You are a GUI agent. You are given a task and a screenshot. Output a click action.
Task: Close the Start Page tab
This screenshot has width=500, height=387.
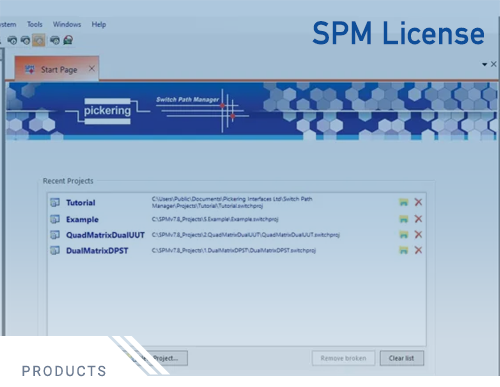[92, 69]
